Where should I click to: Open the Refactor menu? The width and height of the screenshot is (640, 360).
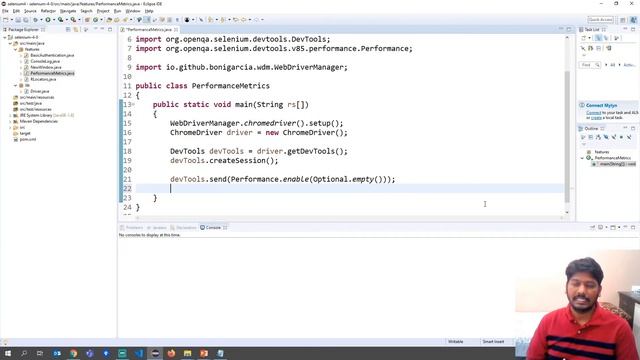click(48, 11)
